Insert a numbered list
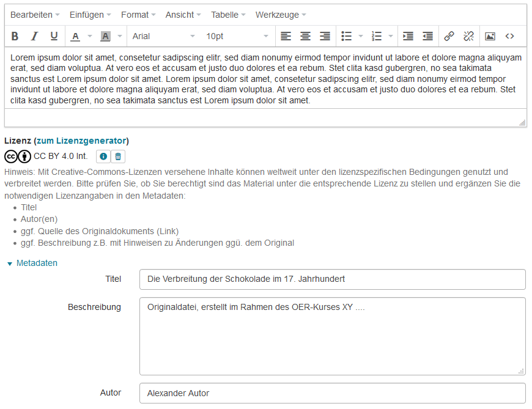Viewport: 532px width, 409px height. (x=377, y=36)
